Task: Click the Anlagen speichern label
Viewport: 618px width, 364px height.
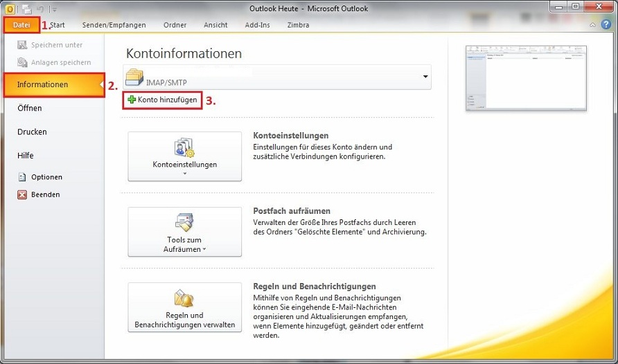Action: pos(61,62)
